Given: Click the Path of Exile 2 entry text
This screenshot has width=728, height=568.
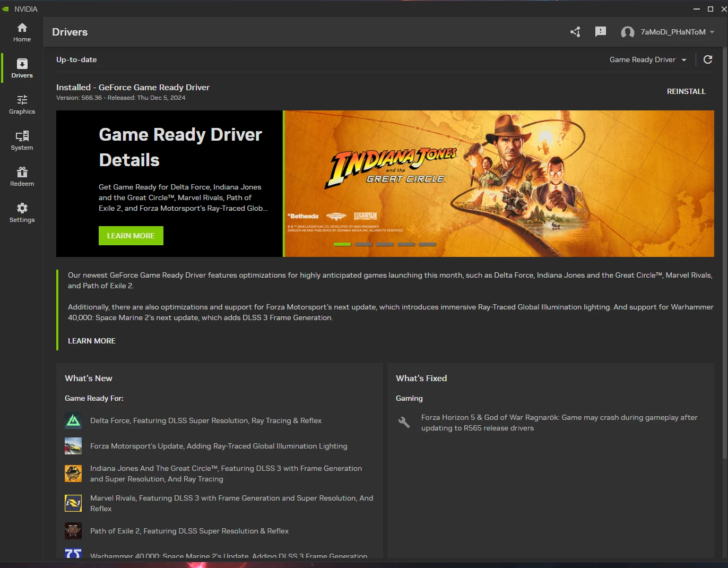Looking at the screenshot, I should (x=189, y=531).
